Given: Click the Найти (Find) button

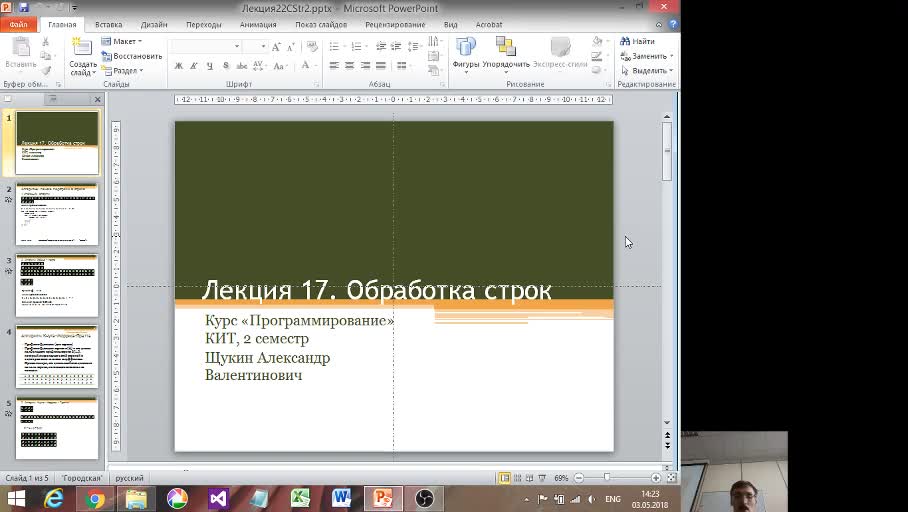Looking at the screenshot, I should [x=638, y=42].
